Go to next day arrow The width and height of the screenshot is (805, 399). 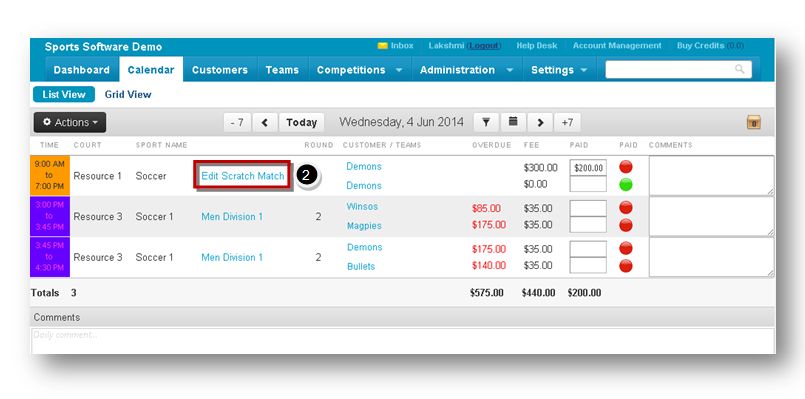[540, 122]
